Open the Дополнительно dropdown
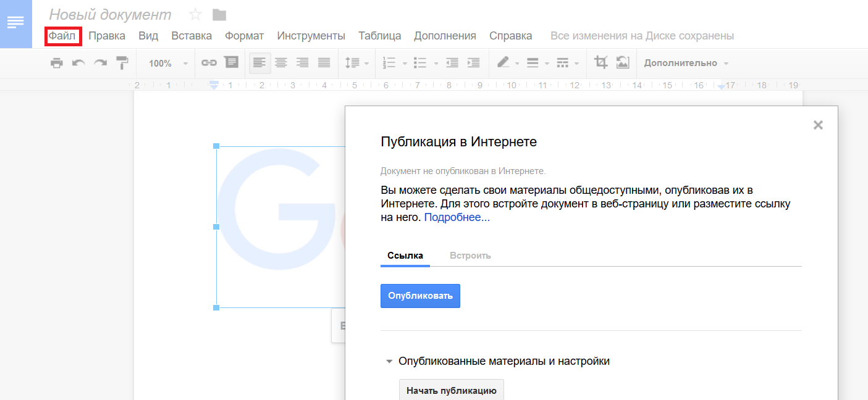Viewport: 868px width, 400px height. 686,63
